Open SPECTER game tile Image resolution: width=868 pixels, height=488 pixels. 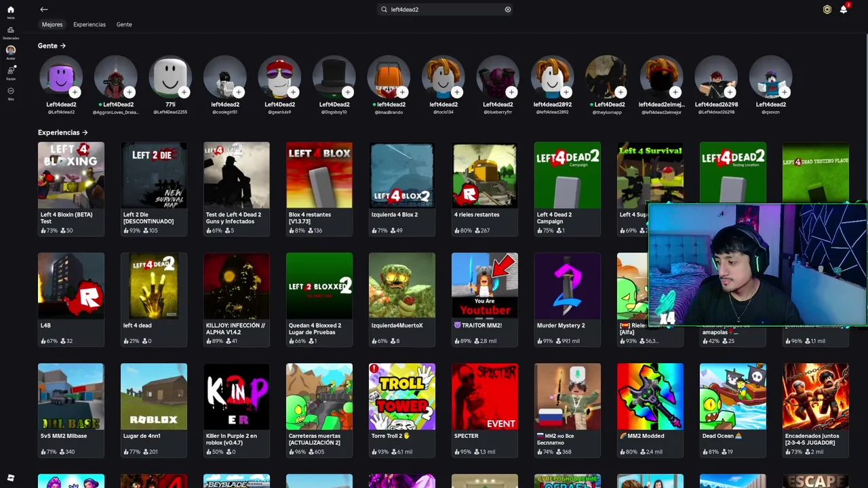coord(485,409)
